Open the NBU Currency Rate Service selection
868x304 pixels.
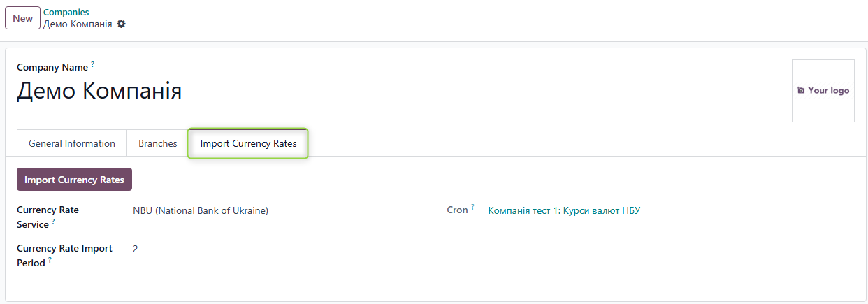point(201,210)
